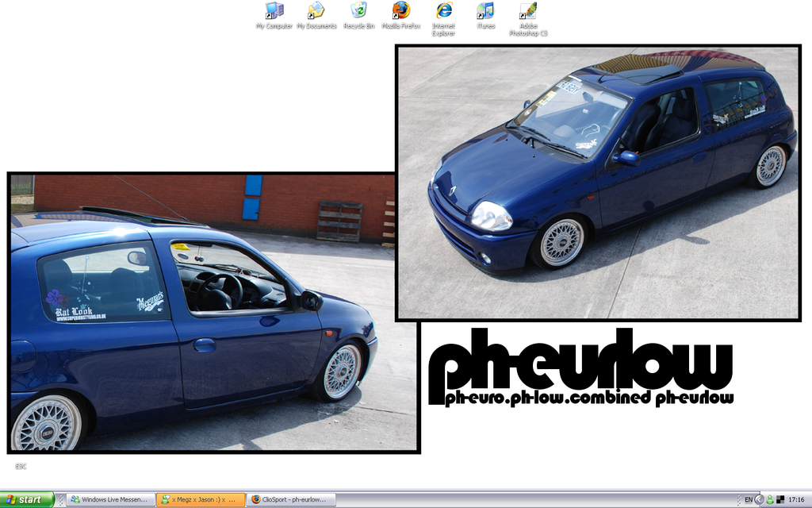The width and height of the screenshot is (812, 508).
Task: Open the Start menu
Action: [27, 500]
